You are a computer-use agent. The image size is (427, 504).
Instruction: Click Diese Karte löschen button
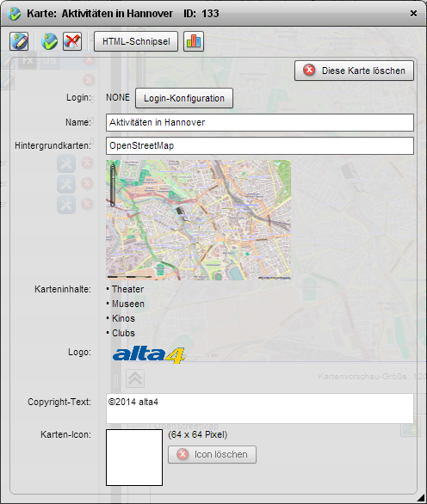[354, 71]
